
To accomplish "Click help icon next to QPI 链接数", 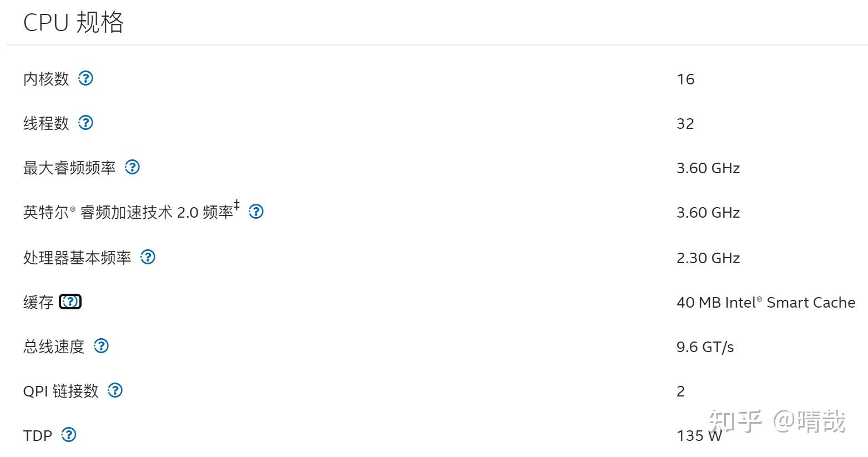I will (115, 390).
